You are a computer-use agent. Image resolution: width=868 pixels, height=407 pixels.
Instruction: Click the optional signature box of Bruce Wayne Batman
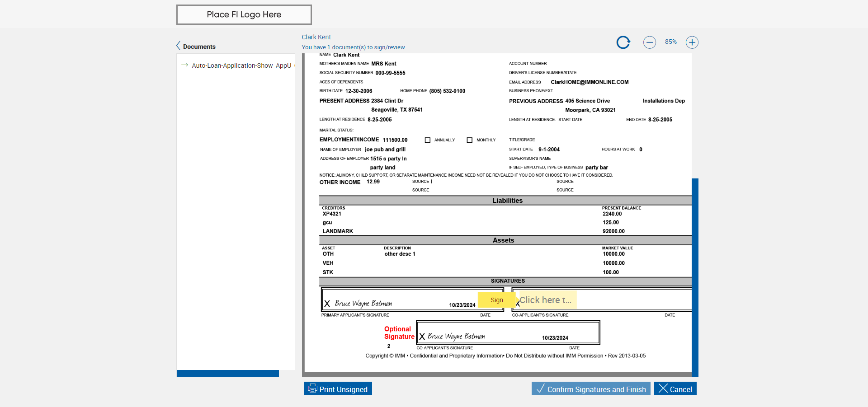pyautogui.click(x=508, y=333)
